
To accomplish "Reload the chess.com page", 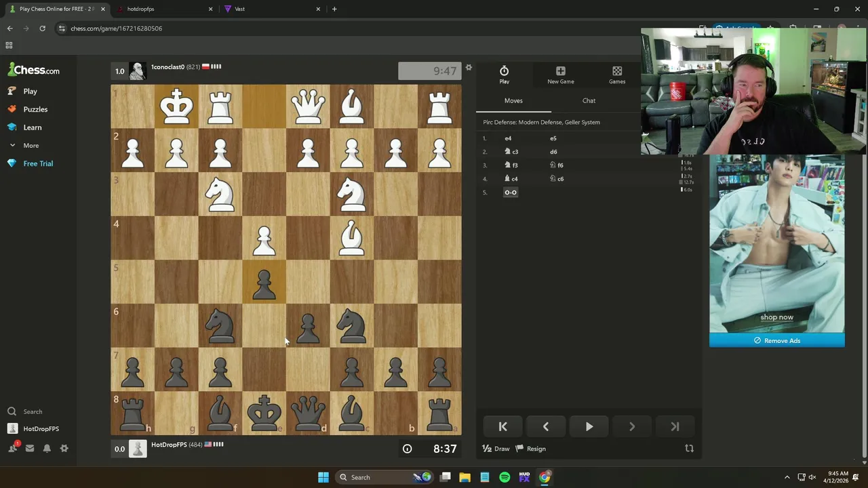I will [42, 28].
